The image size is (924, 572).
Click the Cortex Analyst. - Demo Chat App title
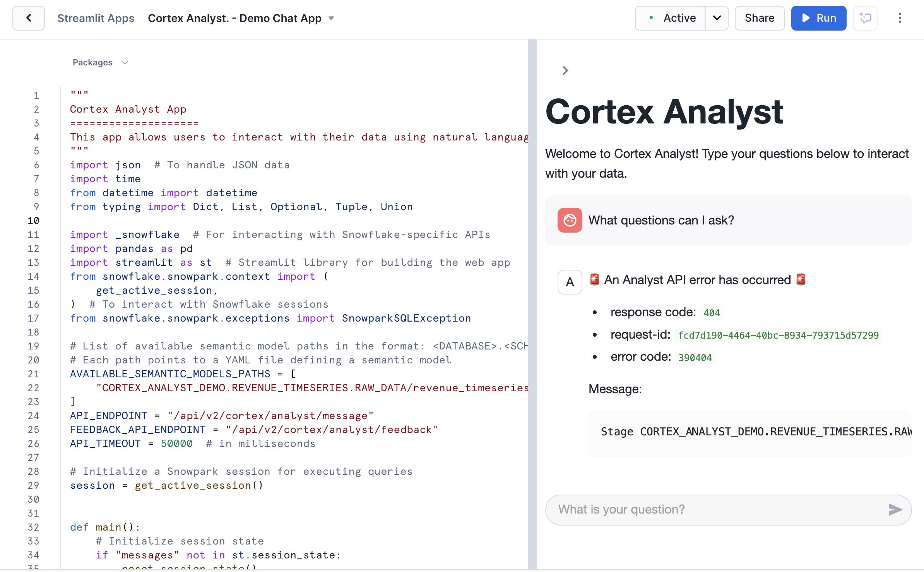click(x=234, y=18)
